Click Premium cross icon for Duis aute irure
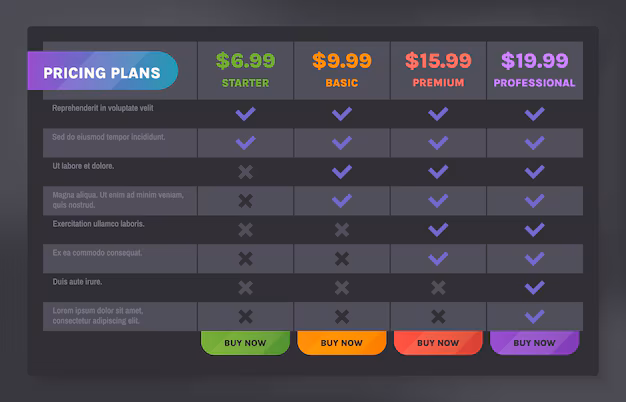The height and width of the screenshot is (402, 626). click(x=438, y=288)
